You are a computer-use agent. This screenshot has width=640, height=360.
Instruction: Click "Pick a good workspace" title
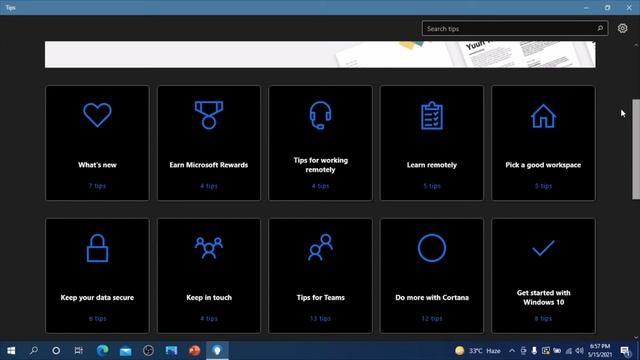pyautogui.click(x=543, y=165)
